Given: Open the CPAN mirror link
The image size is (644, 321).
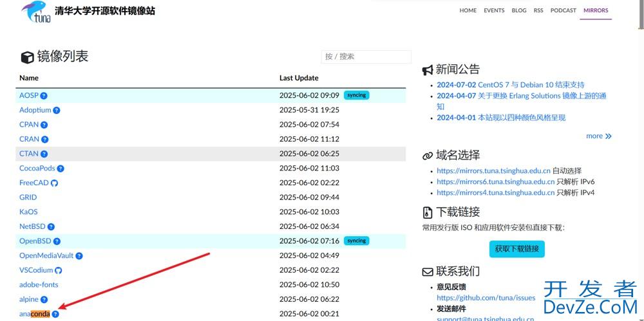Looking at the screenshot, I should [29, 124].
